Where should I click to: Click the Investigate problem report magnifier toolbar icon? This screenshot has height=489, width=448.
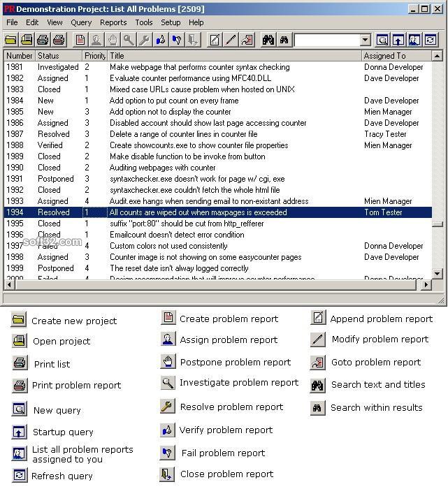coord(129,40)
